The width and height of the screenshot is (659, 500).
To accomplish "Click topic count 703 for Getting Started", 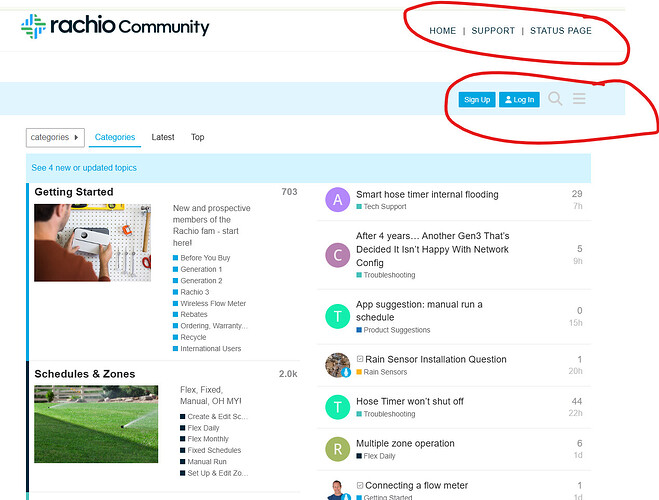I will [289, 192].
